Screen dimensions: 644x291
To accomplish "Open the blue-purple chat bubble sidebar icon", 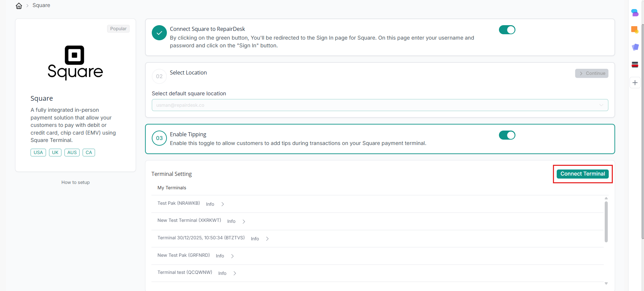I will coord(635,13).
